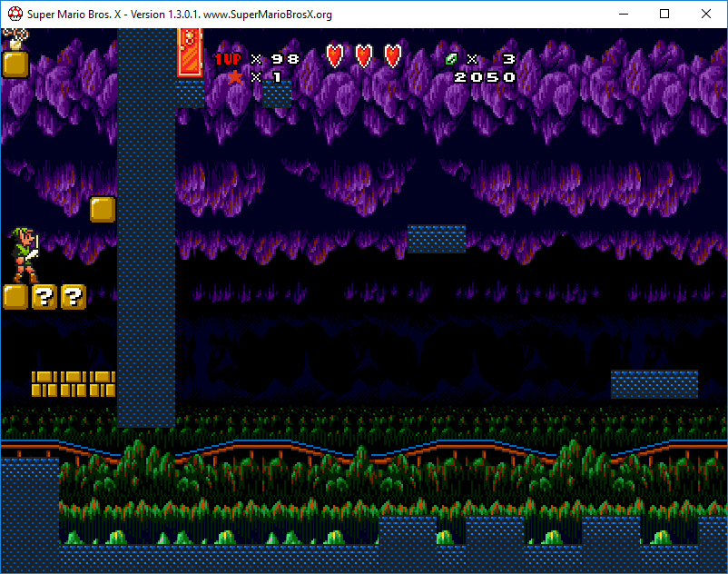Click the green rupee counter icon
This screenshot has height=574, width=728.
pos(451,59)
